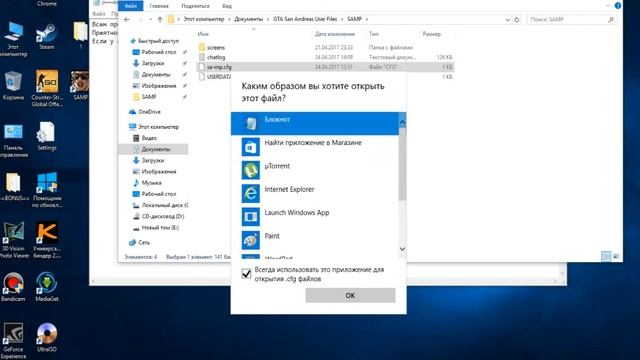
Task: Open Помощник по обновлению shortcut
Action: click(47, 190)
